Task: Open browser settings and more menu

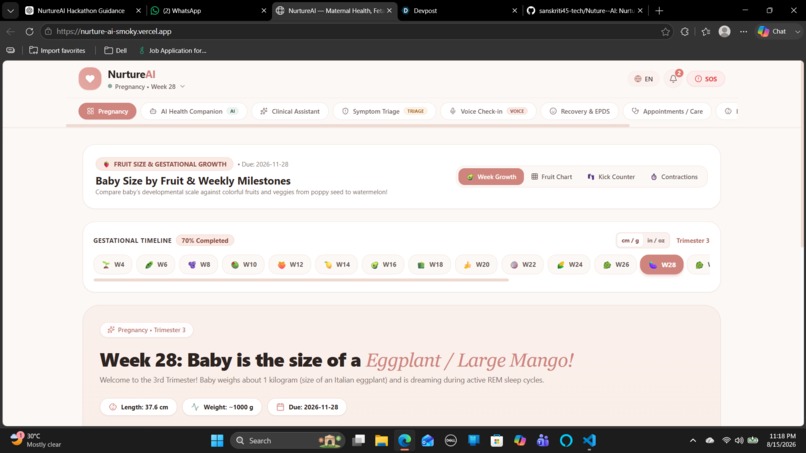Action: 743,31
